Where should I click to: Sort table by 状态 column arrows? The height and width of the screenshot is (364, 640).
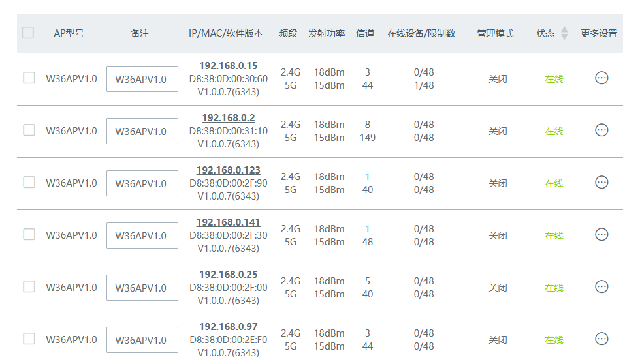pos(564,33)
